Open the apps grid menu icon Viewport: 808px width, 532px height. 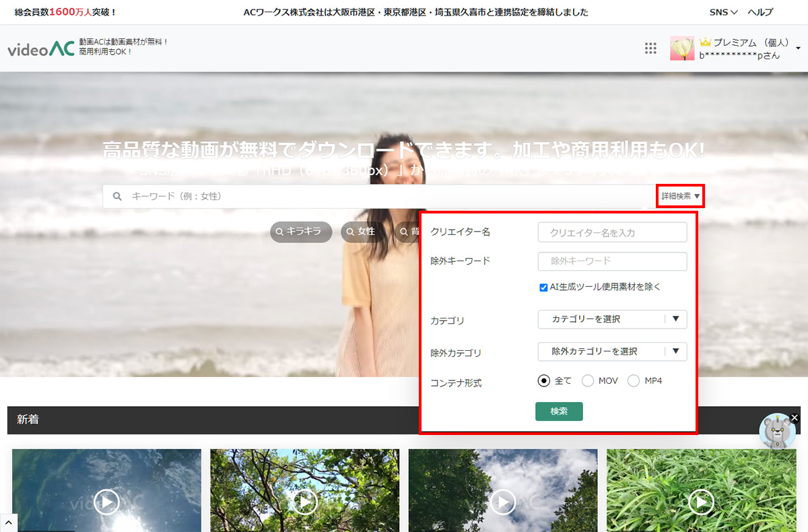tap(650, 48)
